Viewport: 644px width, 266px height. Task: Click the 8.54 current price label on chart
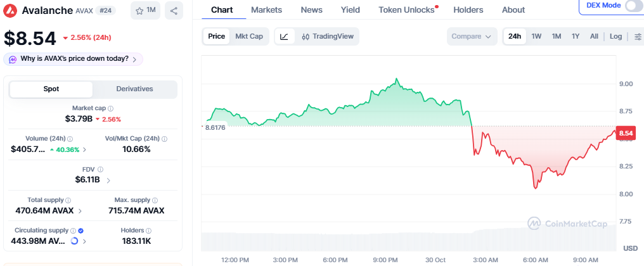click(626, 134)
